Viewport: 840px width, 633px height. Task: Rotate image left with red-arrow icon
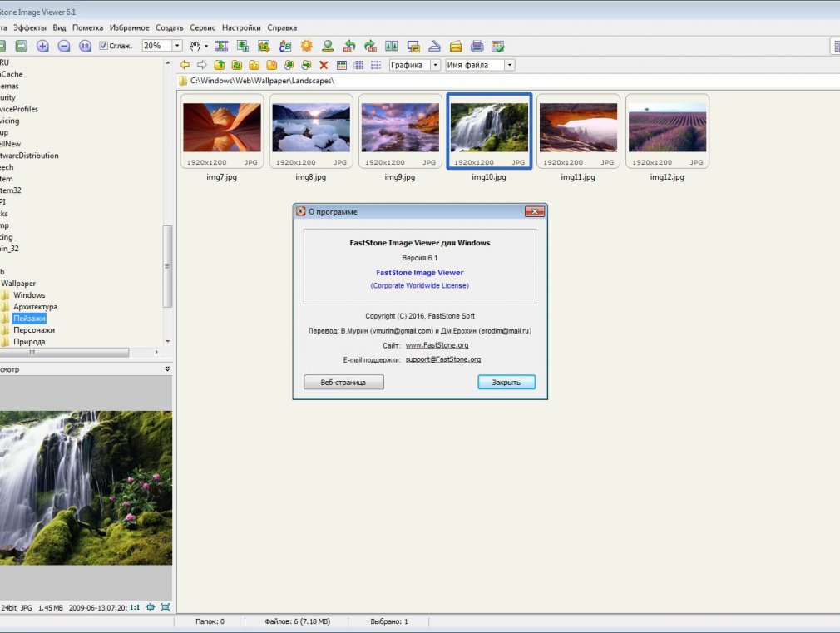pos(349,46)
